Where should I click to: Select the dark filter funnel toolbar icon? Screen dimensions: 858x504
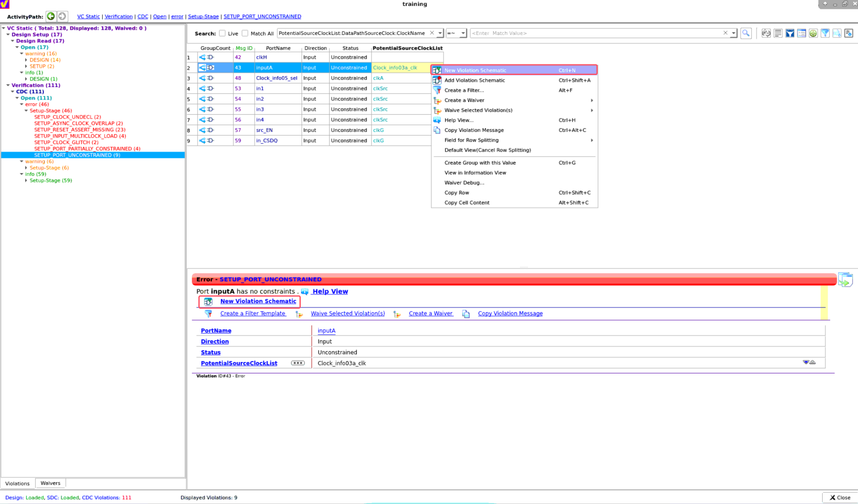pos(790,33)
